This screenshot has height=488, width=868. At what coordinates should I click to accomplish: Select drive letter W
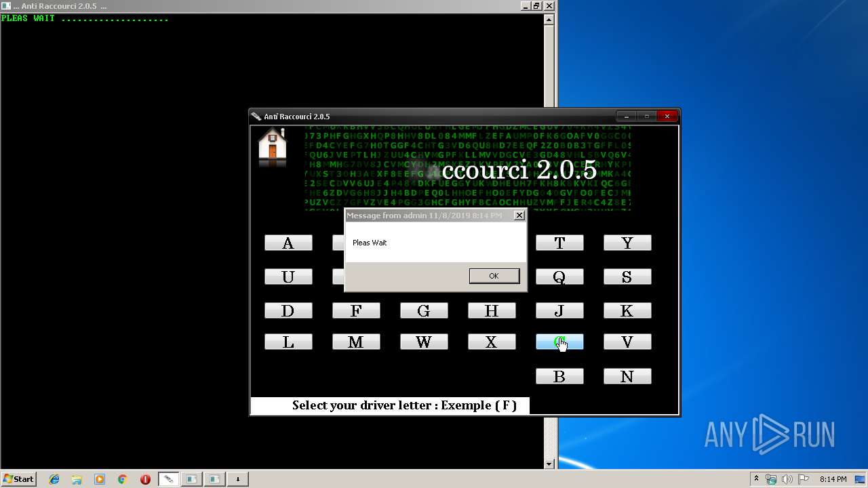(x=424, y=342)
